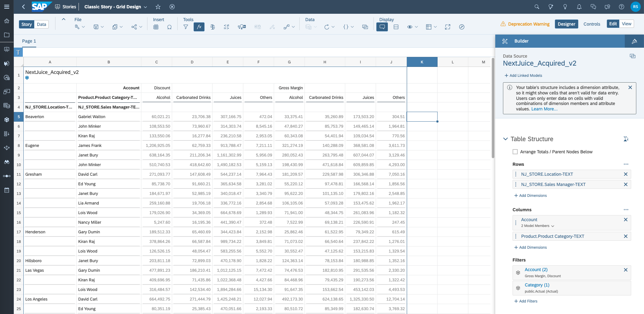Viewport: 644px width, 314px height.
Task: Insert a special character with the Omega icon
Action: coord(169,27)
